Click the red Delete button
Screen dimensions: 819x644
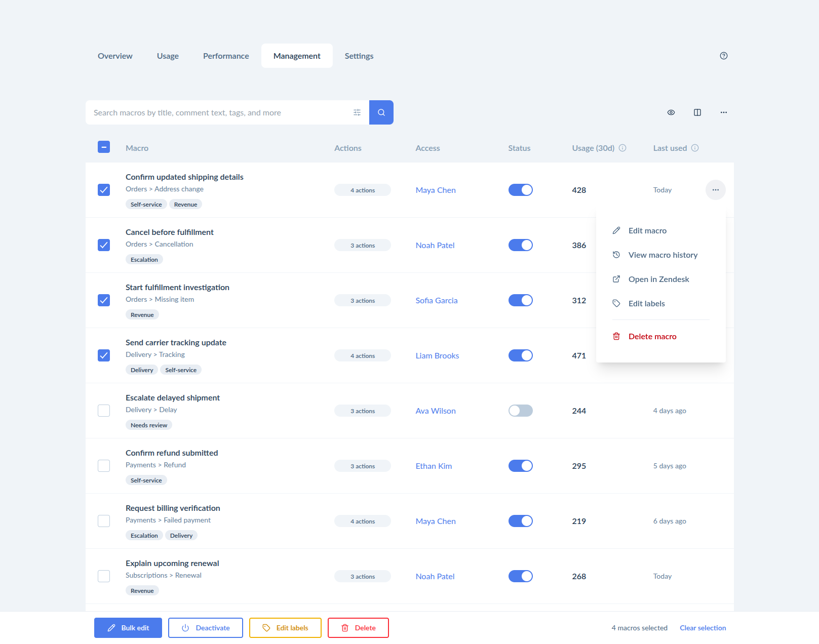point(358,628)
